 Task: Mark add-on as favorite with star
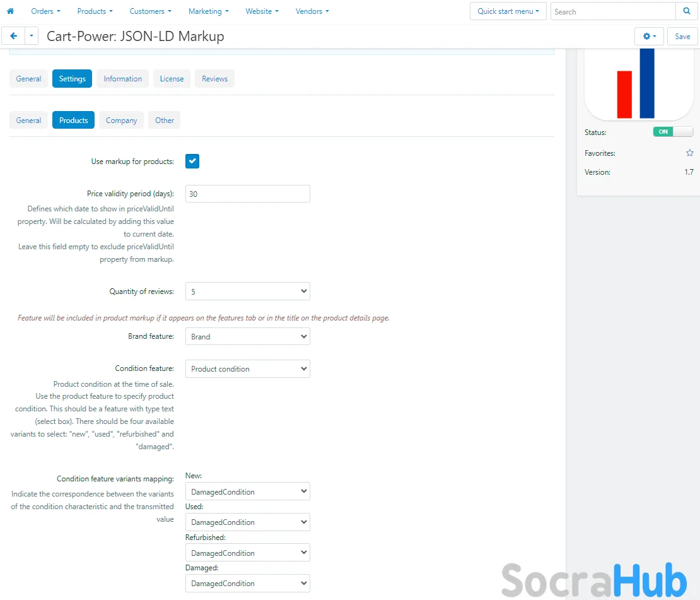point(690,153)
